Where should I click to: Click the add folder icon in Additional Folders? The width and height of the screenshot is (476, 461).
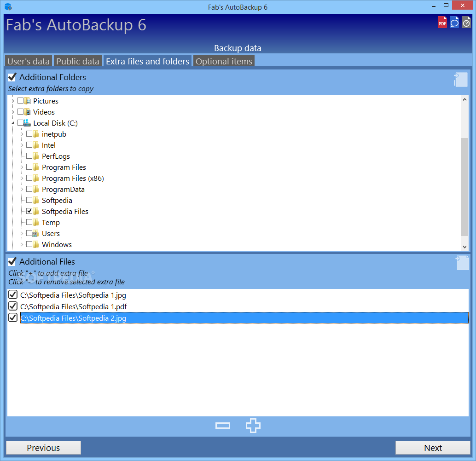coord(460,80)
